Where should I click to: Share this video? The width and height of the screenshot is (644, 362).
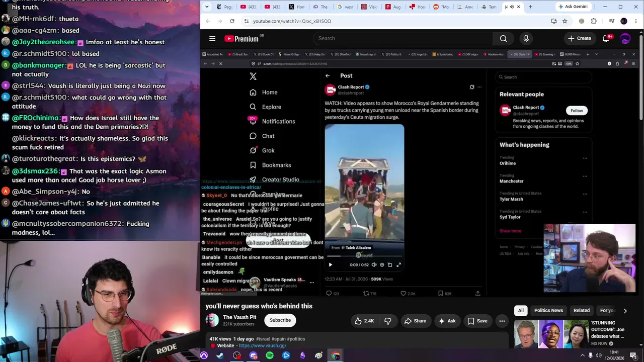click(x=415, y=321)
